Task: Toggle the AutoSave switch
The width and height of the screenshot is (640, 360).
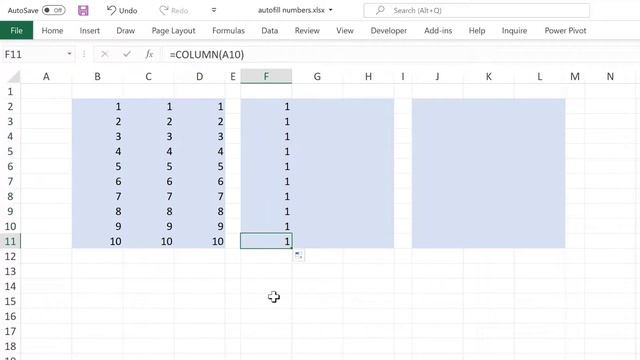Action: point(53,10)
